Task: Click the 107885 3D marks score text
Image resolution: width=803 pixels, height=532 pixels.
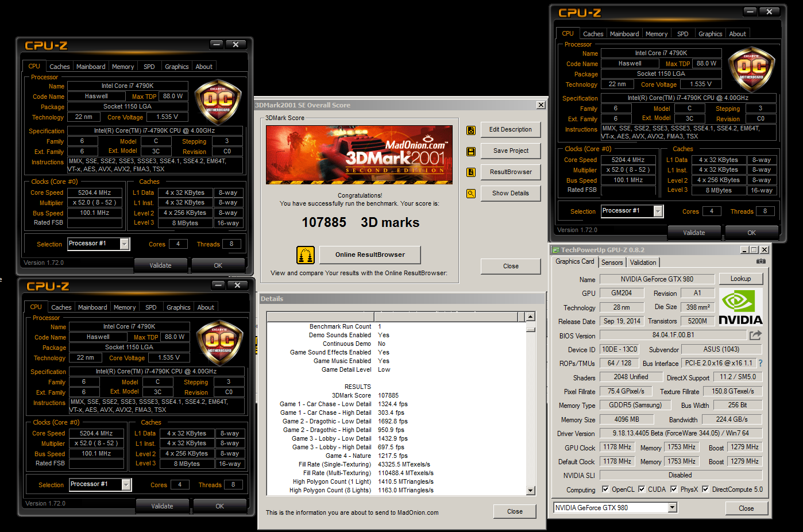Action: point(361,222)
